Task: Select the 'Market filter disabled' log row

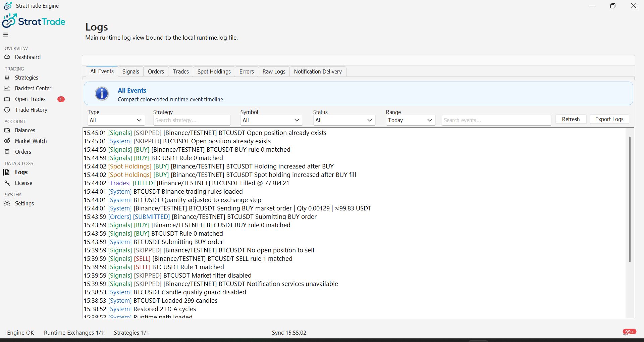Action: [x=168, y=276]
